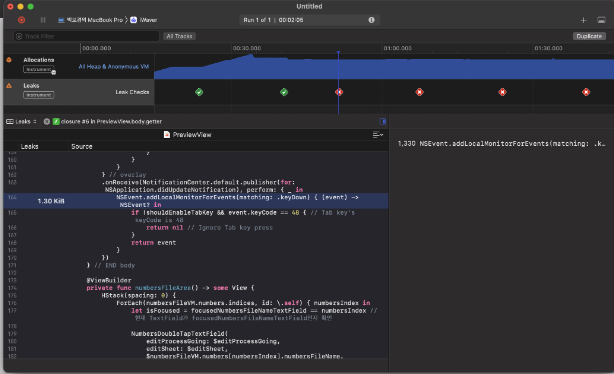Select the red leak marker after 01:00.000

pyautogui.click(x=419, y=92)
